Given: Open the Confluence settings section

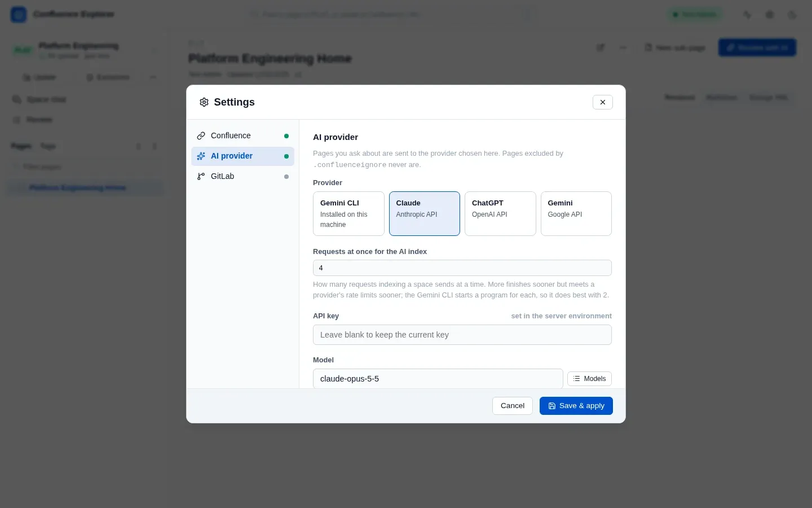Looking at the screenshot, I should tap(242, 135).
